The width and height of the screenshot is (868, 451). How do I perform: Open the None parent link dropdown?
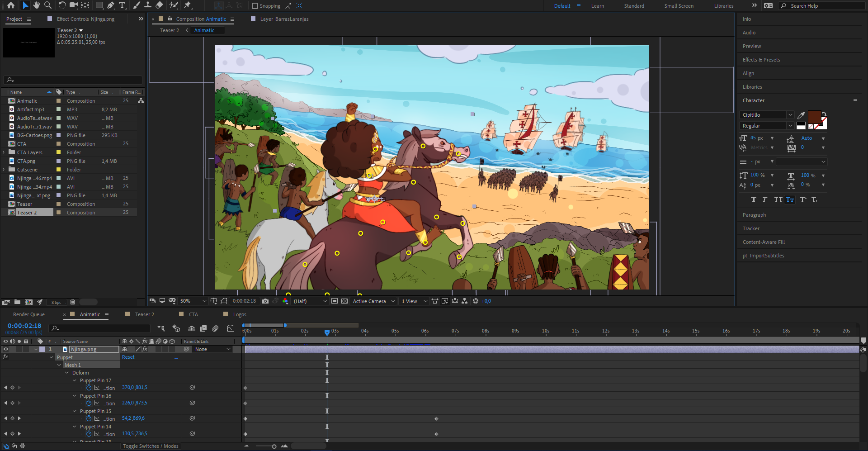(212, 349)
